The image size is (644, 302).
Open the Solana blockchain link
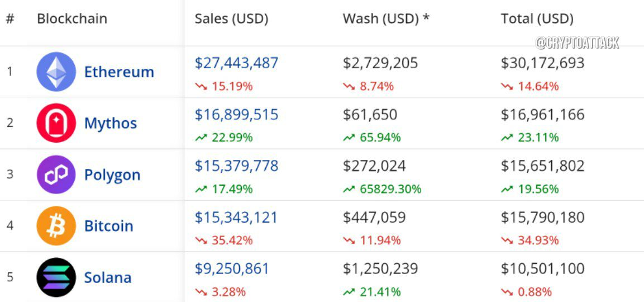[108, 277]
